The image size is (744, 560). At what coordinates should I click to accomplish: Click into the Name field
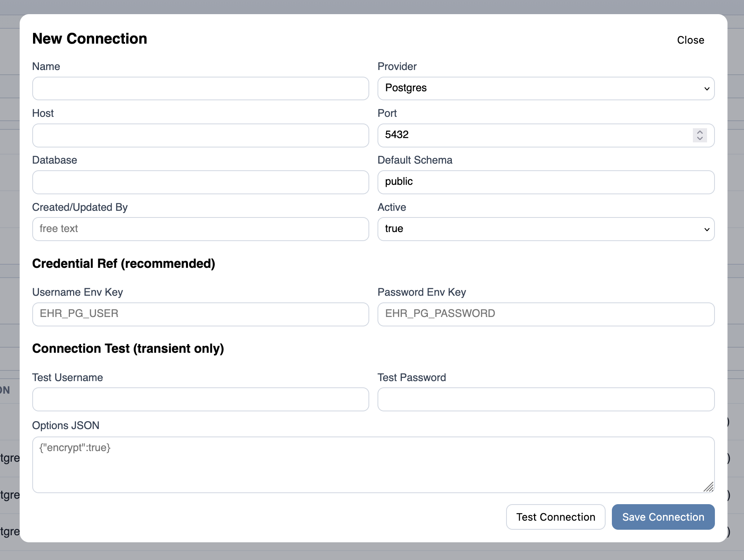(x=201, y=88)
